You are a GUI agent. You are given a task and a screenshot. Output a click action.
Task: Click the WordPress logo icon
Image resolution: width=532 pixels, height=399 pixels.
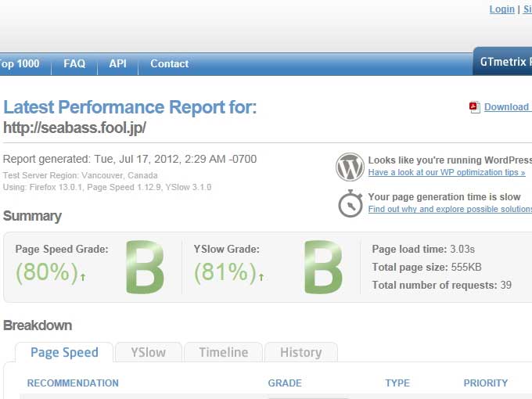(350, 167)
